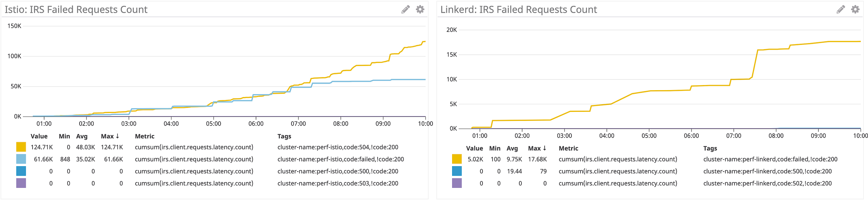Image resolution: width=868 pixels, height=202 pixels.
Task: Click the Linkerd panel edit pencil icon
Action: coord(841,9)
